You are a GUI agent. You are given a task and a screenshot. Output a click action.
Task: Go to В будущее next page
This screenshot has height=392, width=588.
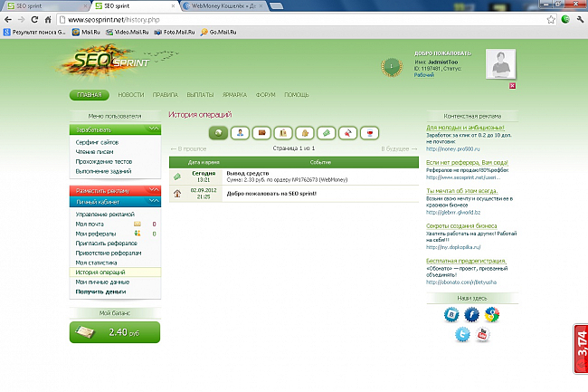tap(399, 148)
